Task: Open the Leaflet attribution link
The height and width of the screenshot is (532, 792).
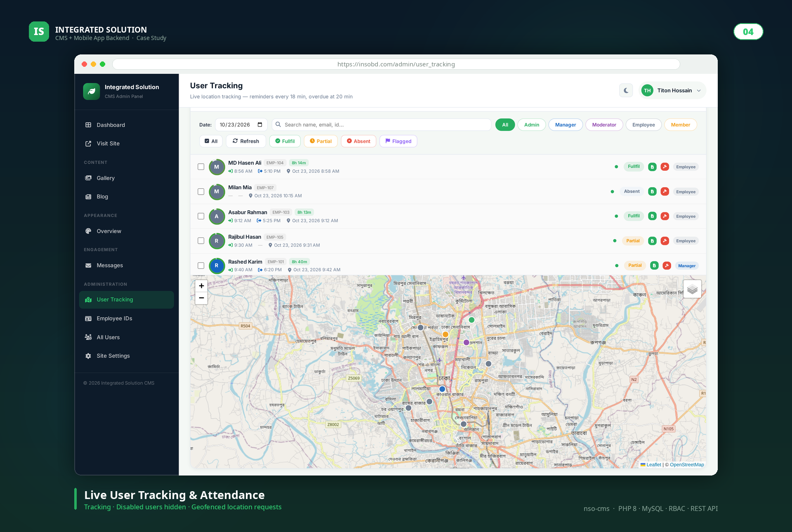Action: coord(651,465)
